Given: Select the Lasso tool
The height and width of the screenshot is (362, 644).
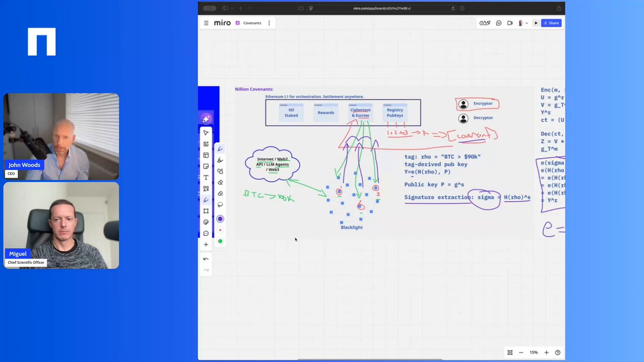Looking at the screenshot, I should 220,204.
